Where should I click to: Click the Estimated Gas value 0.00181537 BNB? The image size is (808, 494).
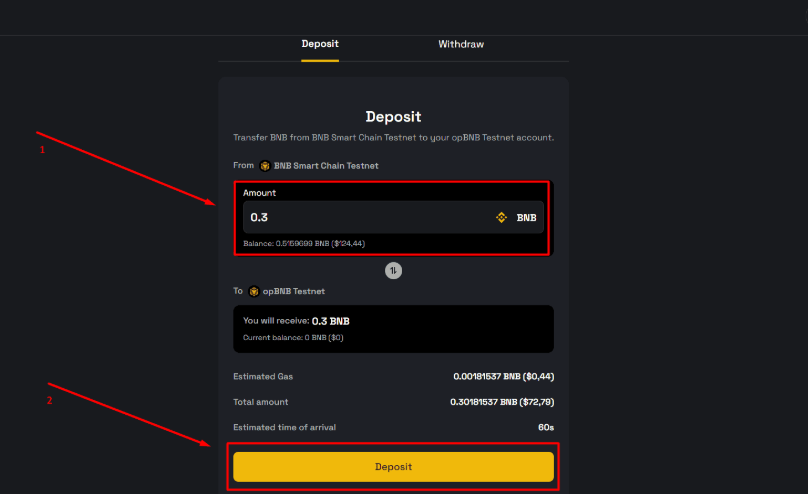pyautogui.click(x=503, y=377)
